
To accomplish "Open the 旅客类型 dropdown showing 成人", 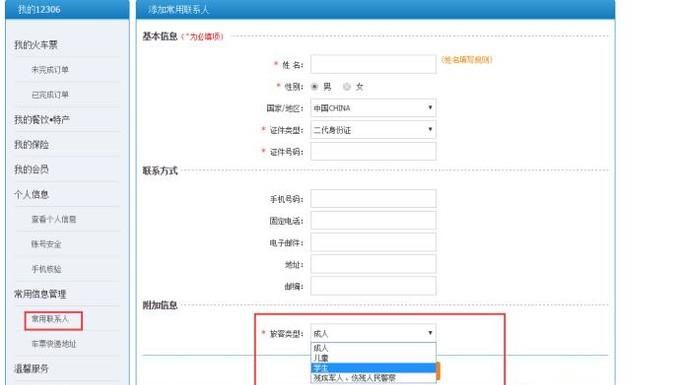I will coord(373,333).
